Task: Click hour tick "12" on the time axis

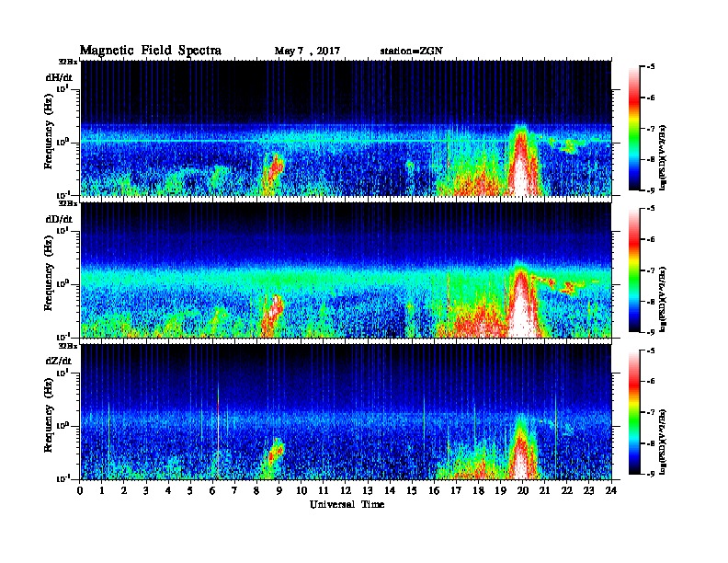Action: [x=346, y=491]
